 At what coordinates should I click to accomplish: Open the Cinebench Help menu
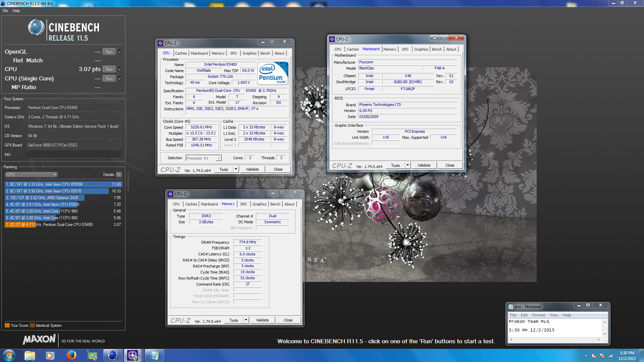point(16,11)
